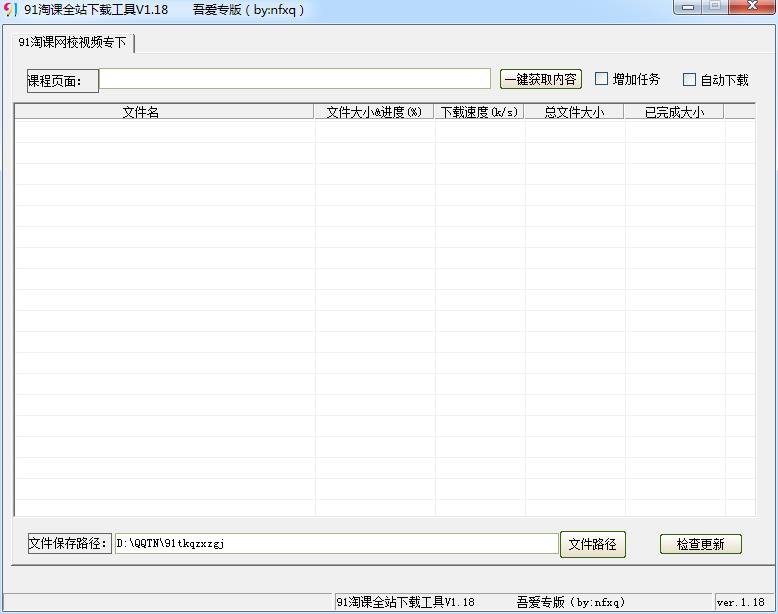This screenshot has width=778, height=614.
Task: Click the 文件大小&进度(%) column header
Action: click(374, 112)
